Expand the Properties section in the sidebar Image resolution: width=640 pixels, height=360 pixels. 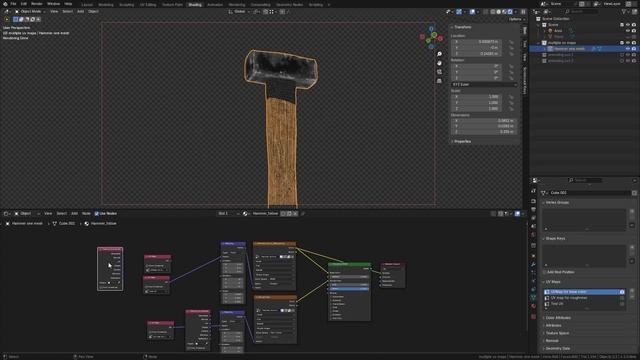pyautogui.click(x=462, y=141)
